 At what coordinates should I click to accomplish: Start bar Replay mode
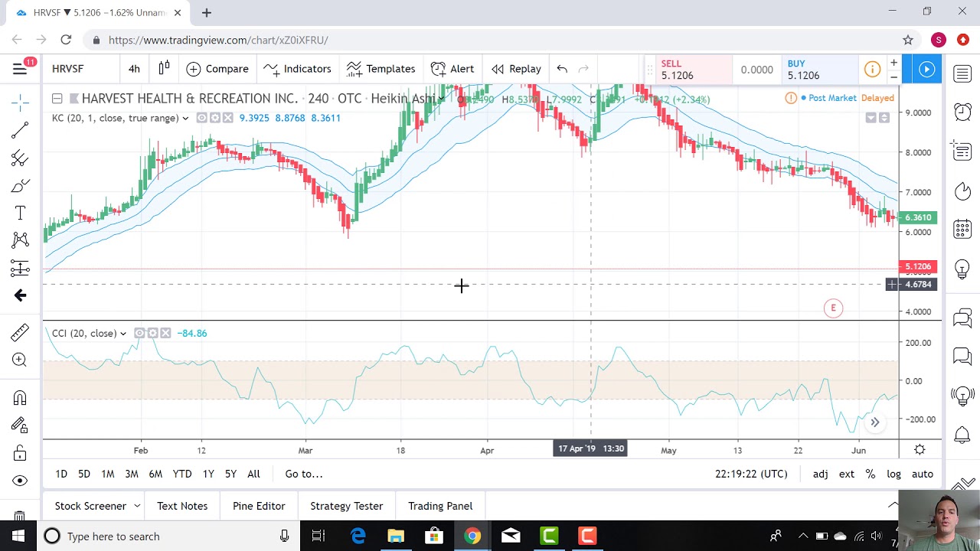point(516,69)
